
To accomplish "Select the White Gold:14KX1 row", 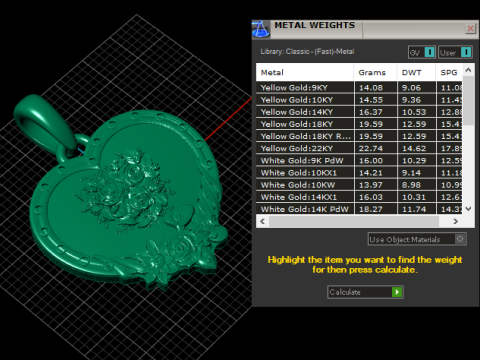I will tap(359, 197).
